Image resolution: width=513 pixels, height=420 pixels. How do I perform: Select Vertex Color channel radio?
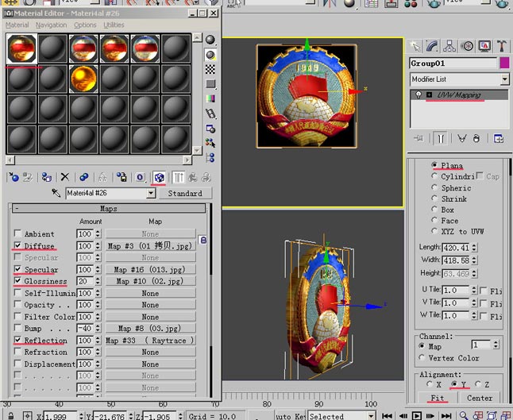pos(422,358)
